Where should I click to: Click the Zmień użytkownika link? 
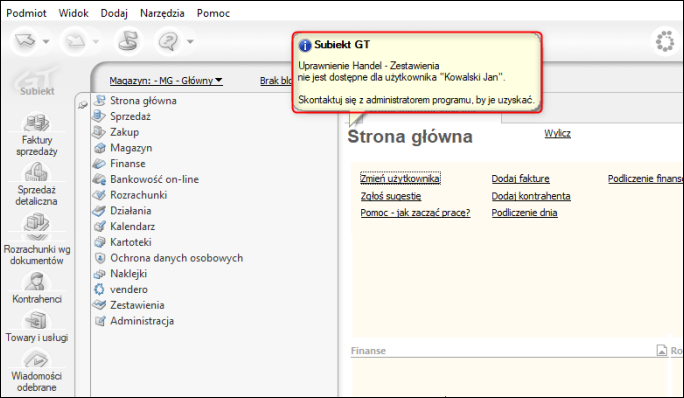click(400, 178)
